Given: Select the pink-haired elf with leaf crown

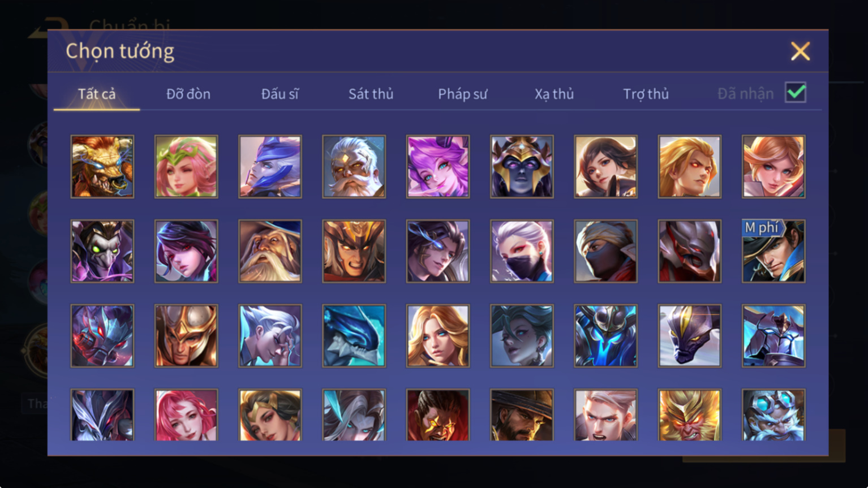Looking at the screenshot, I should point(186,167).
